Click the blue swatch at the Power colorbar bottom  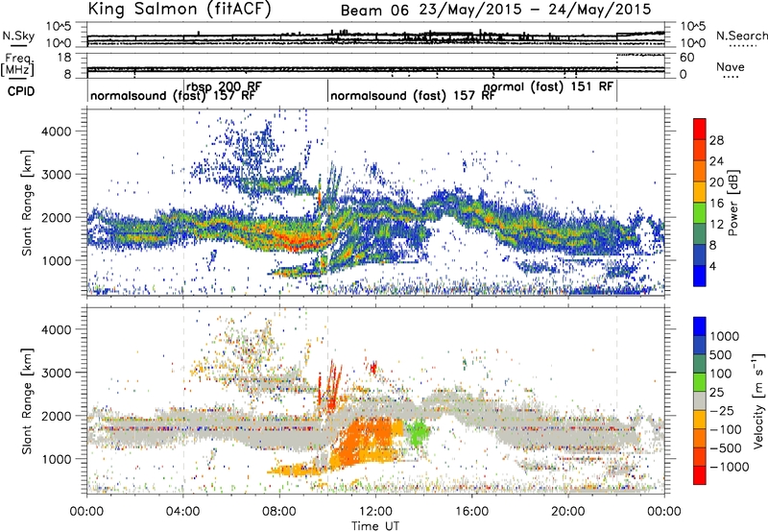[700, 276]
